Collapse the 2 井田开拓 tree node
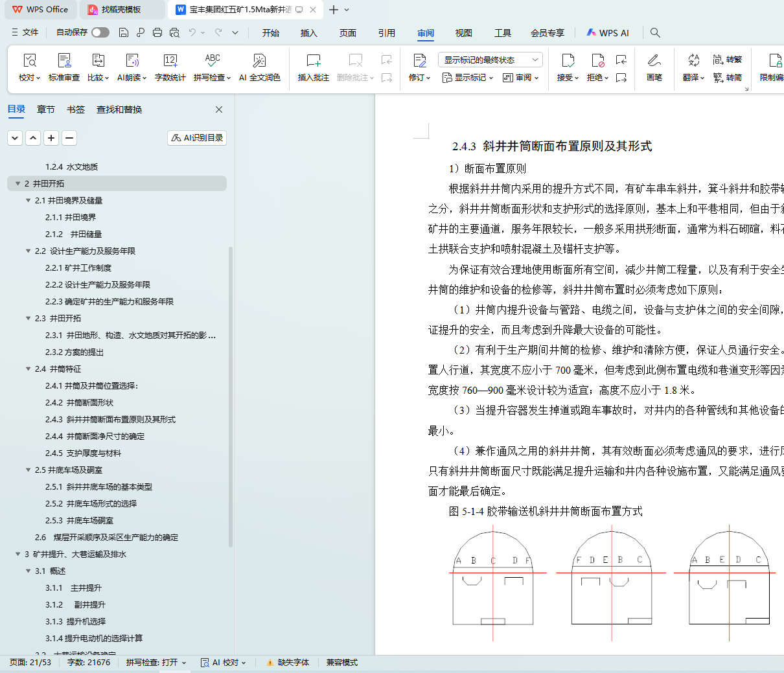Screen dimensions: 784x673 click(x=17, y=183)
